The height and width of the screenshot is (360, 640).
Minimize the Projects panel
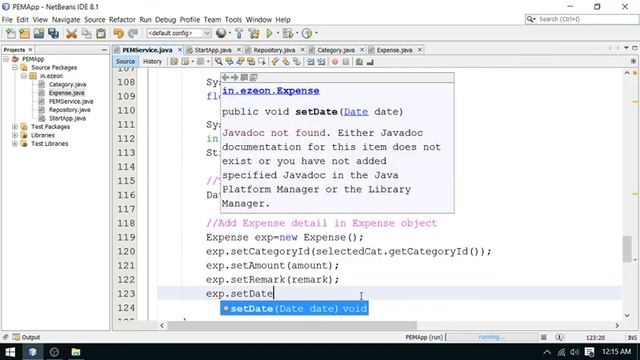click(104, 50)
